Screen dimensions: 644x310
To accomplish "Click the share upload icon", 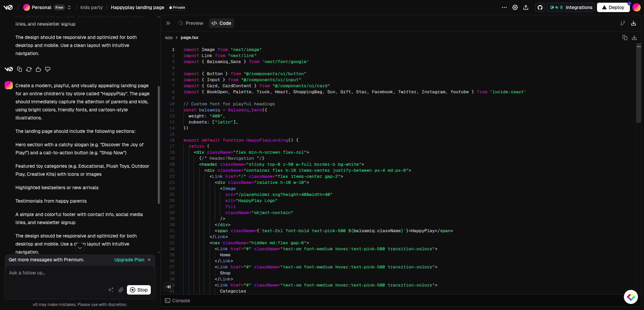I will [526, 7].
